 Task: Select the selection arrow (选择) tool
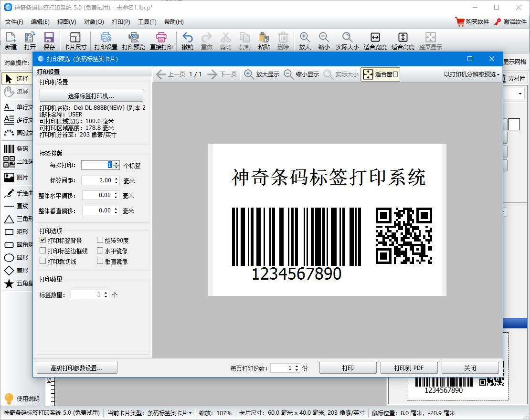coord(18,78)
